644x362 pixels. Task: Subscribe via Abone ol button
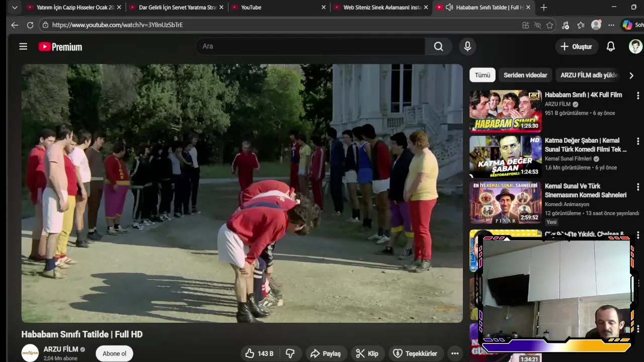tap(114, 353)
